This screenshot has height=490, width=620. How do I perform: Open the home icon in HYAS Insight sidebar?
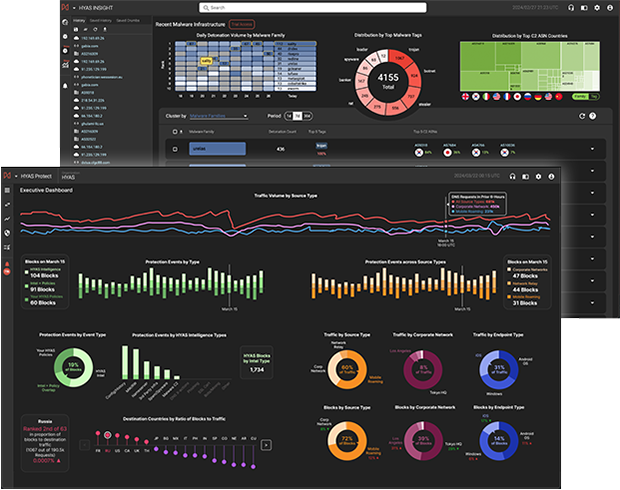click(x=65, y=23)
